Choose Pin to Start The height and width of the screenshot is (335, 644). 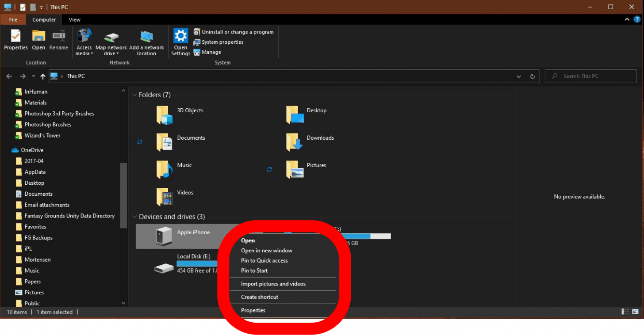254,270
